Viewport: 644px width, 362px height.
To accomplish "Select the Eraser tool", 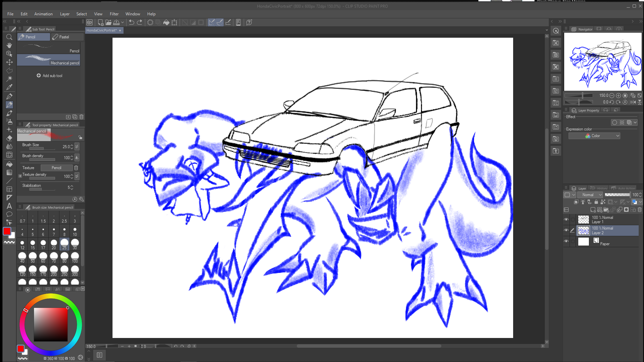I will point(9,138).
